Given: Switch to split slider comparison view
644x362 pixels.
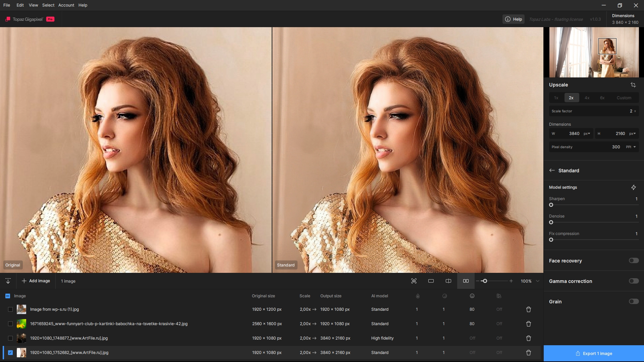Looking at the screenshot, I should pyautogui.click(x=448, y=281).
